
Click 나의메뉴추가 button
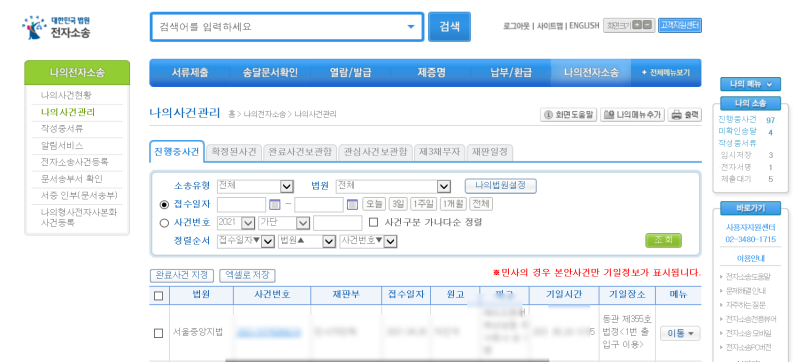coord(632,115)
